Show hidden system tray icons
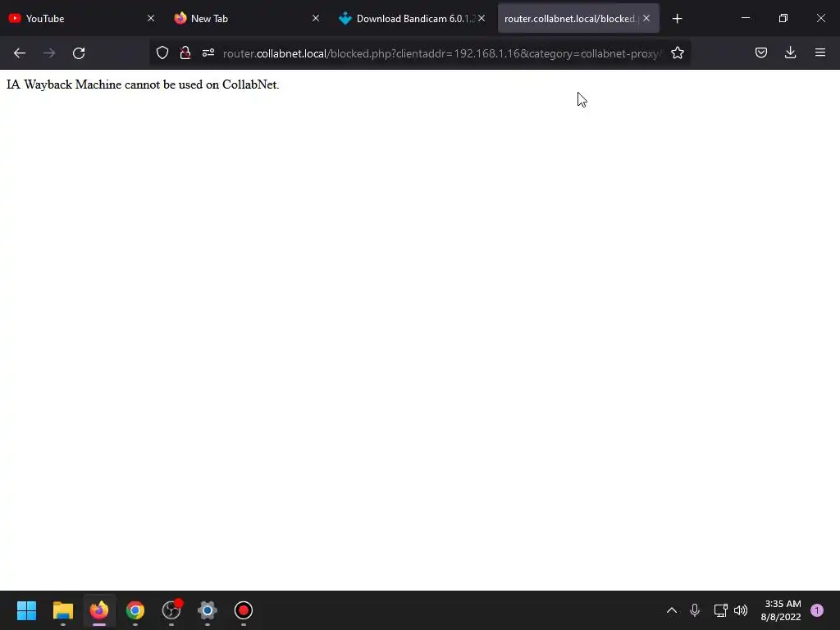 coord(671,610)
